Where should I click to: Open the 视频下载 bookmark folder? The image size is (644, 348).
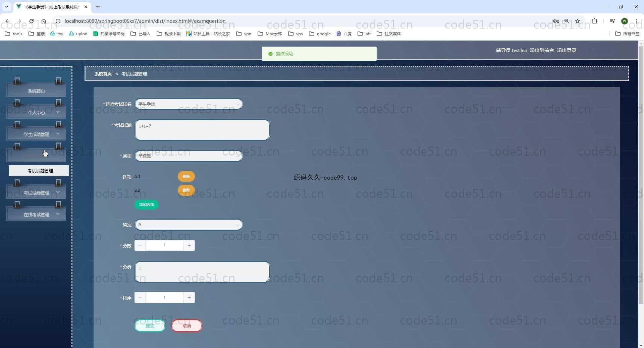click(169, 34)
